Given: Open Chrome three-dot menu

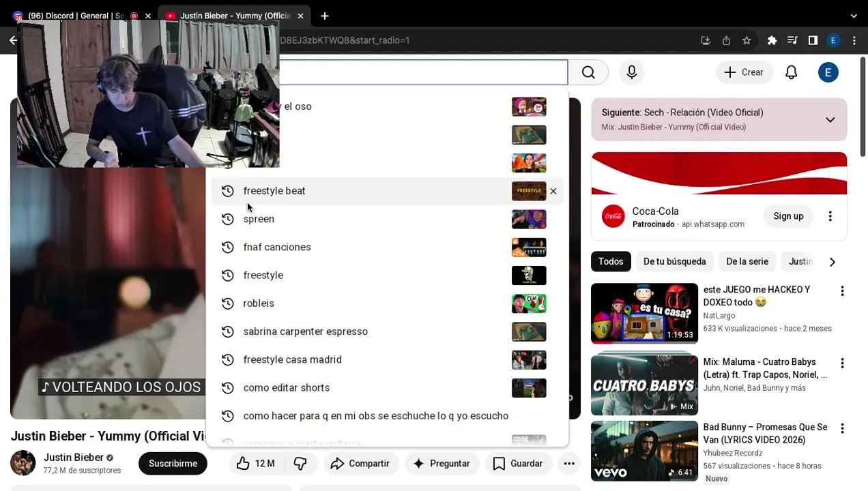Looking at the screenshot, I should click(854, 40).
